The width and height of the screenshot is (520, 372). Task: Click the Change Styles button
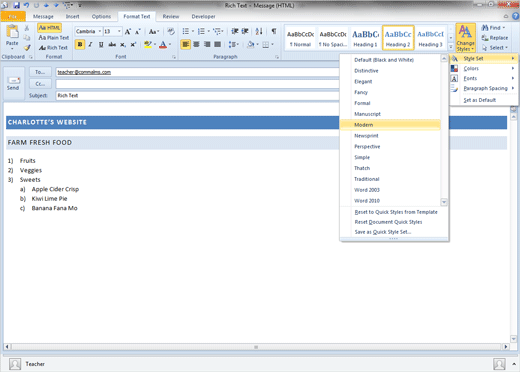(465, 38)
